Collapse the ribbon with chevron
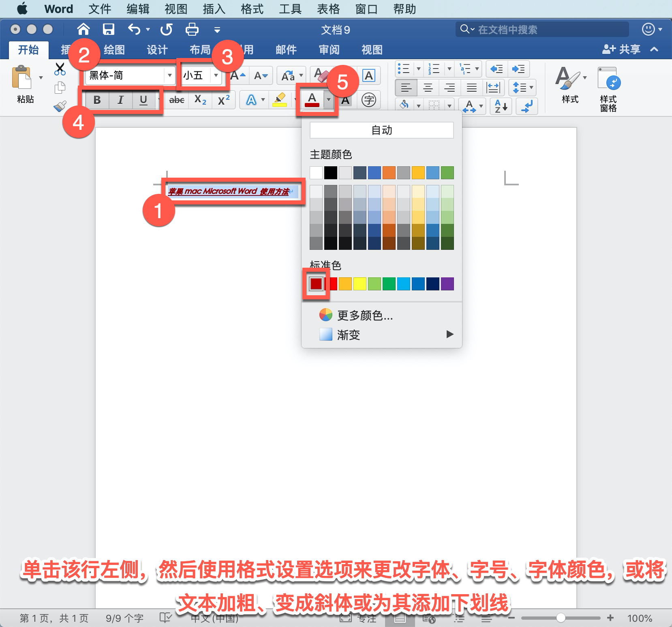Screen dimensions: 672x627 654,49
